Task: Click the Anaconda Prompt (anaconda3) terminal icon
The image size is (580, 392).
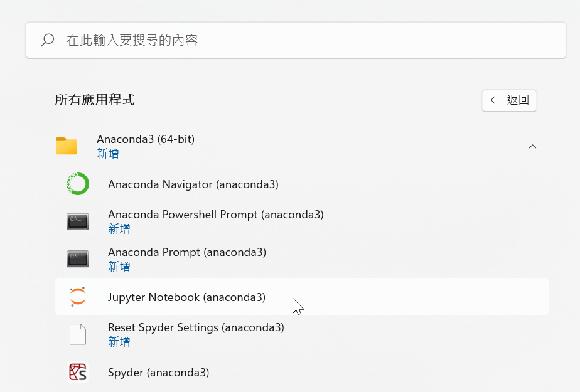Action: (78, 258)
